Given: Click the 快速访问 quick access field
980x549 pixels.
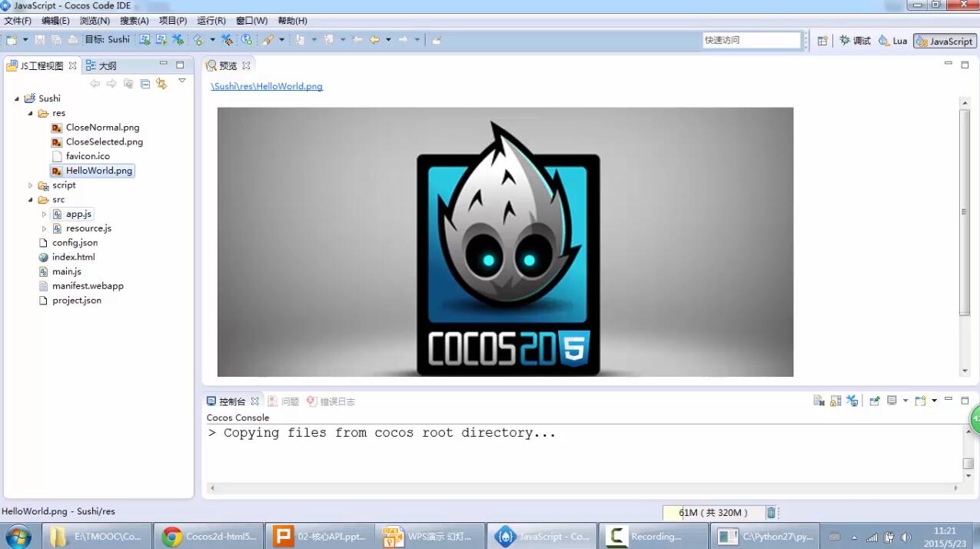Looking at the screenshot, I should click(x=751, y=40).
